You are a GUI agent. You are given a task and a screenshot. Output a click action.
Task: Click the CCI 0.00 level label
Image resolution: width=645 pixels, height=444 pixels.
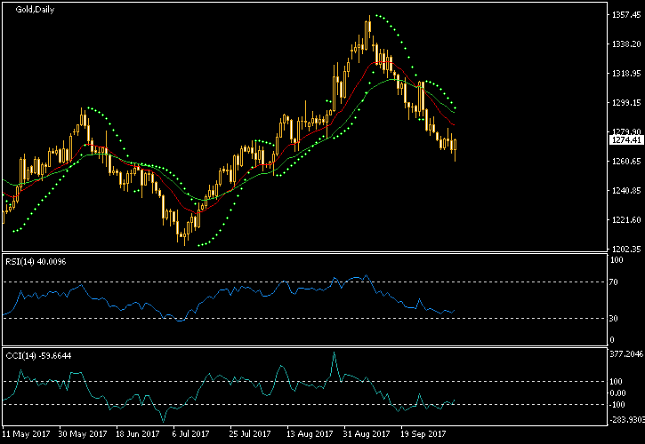pyautogui.click(x=618, y=393)
